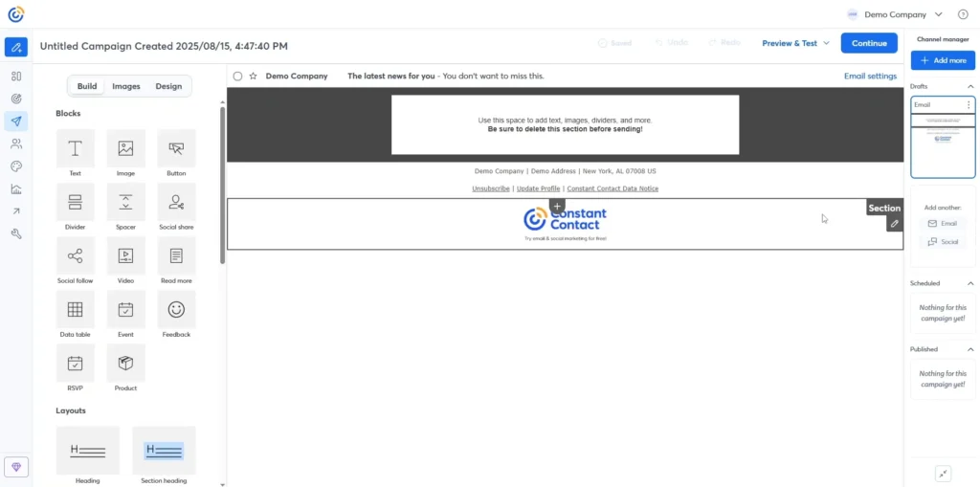Click the placeholder text block in email
Screen dimensions: 980x487
565,124
